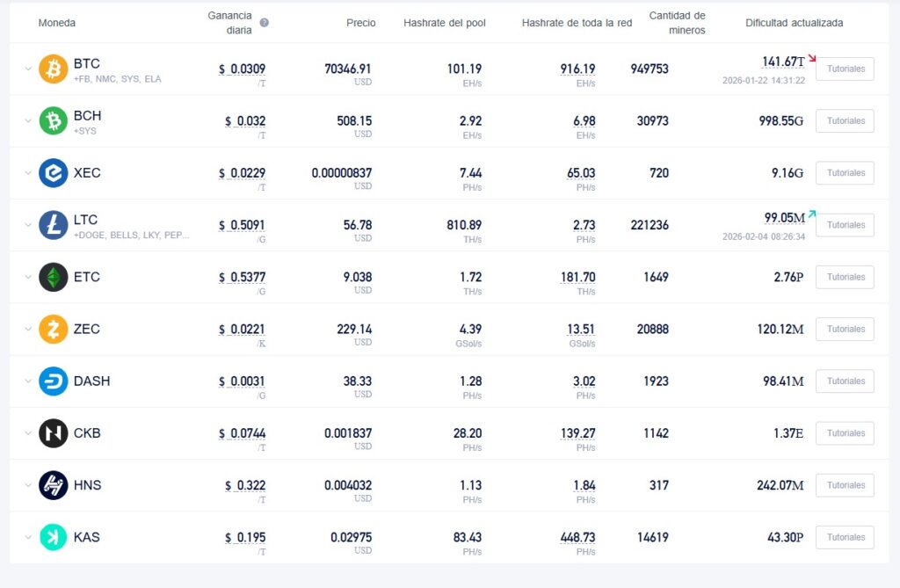
Task: Open Tutoriales for ZEC
Action: (844, 329)
